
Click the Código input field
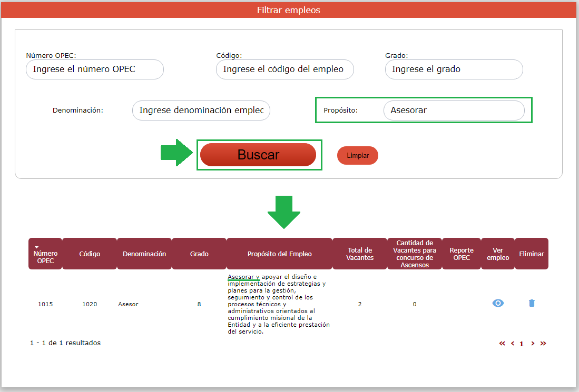(x=284, y=69)
